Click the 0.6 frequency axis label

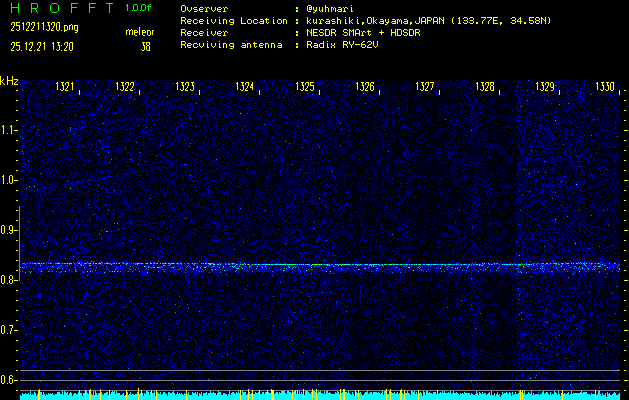pyautogui.click(x=9, y=380)
